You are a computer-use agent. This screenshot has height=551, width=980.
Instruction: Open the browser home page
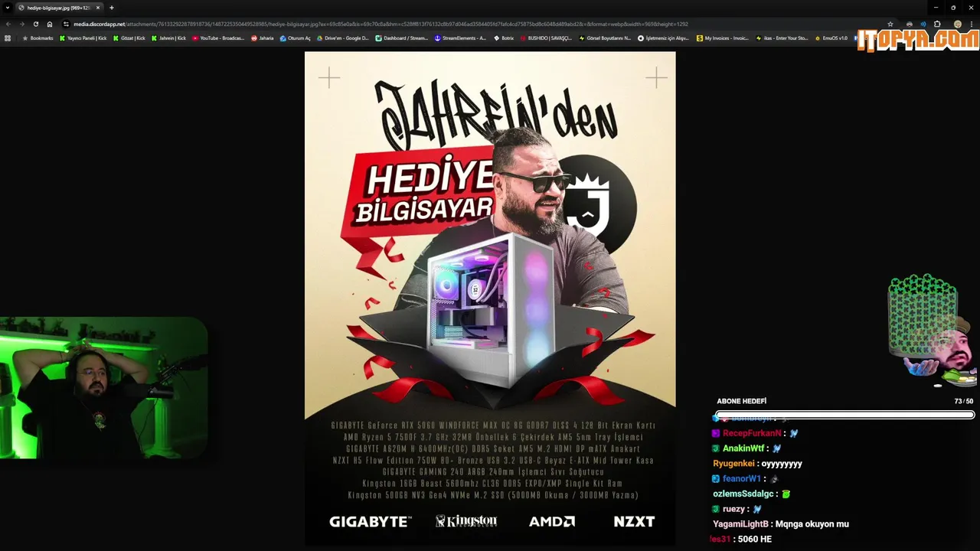tap(50, 24)
